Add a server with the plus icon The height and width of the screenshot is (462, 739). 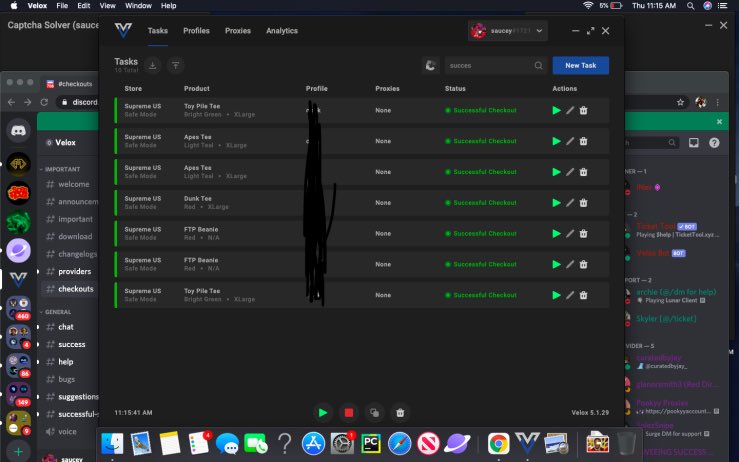(18, 451)
